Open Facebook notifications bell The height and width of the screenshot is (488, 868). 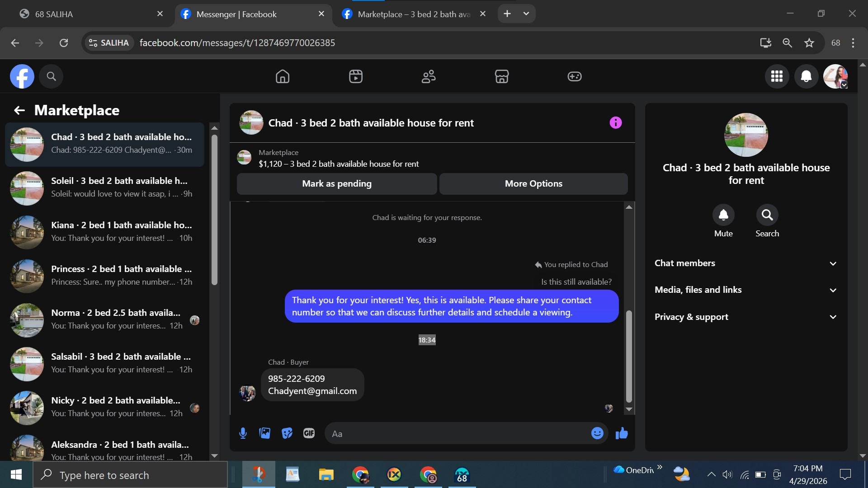click(x=806, y=76)
